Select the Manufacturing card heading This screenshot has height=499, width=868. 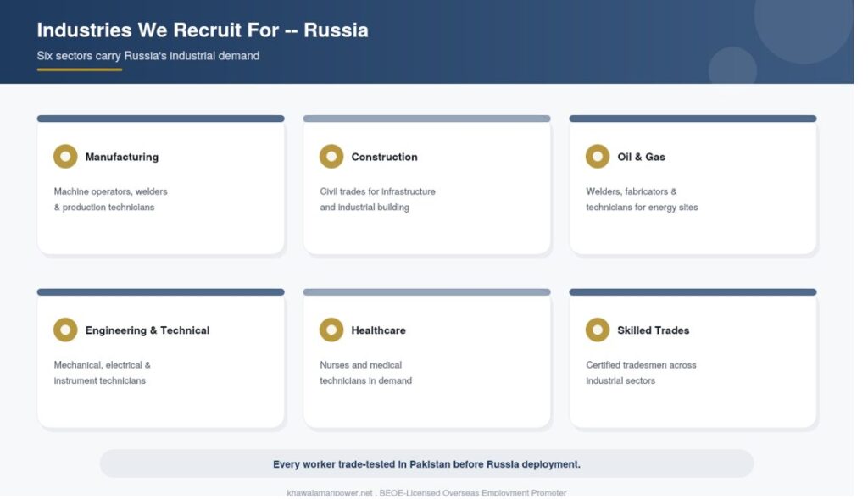(122, 157)
